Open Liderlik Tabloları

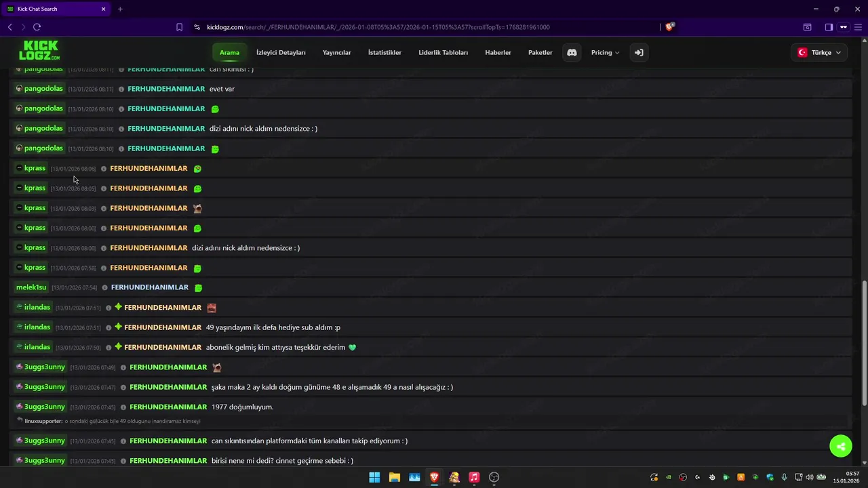pos(443,52)
